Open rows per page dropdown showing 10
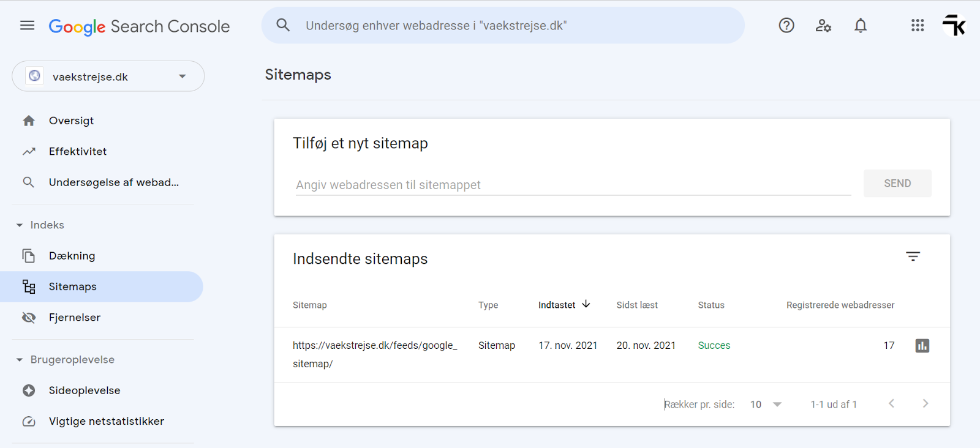This screenshot has width=980, height=448. tap(766, 405)
